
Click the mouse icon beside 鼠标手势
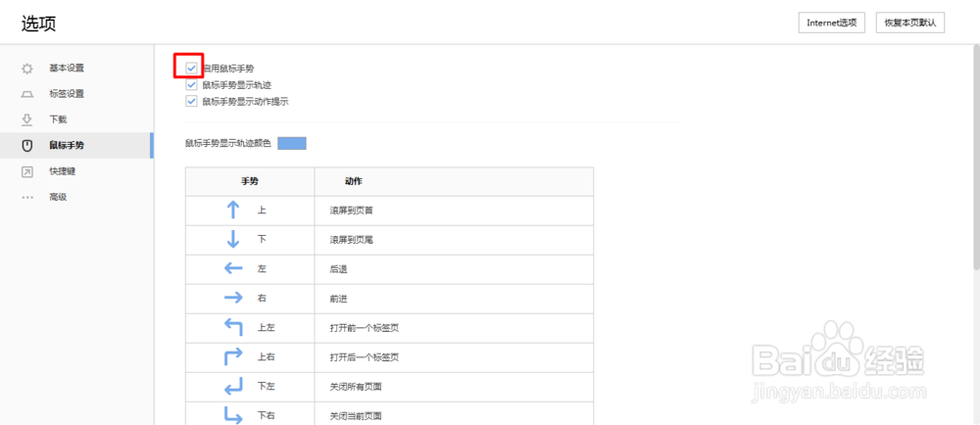tap(26, 145)
